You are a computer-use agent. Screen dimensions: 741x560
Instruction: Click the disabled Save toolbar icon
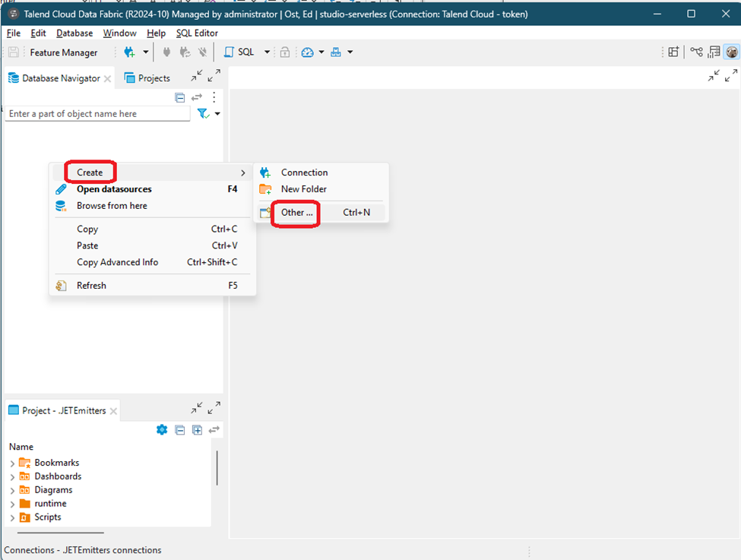click(14, 52)
